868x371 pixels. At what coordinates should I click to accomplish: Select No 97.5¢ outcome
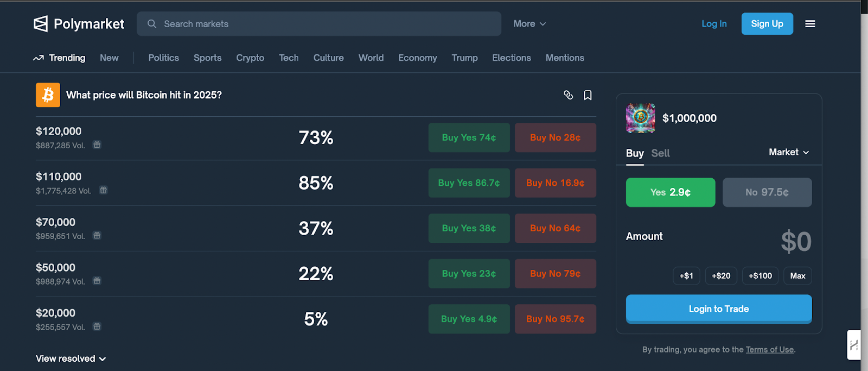tap(767, 192)
